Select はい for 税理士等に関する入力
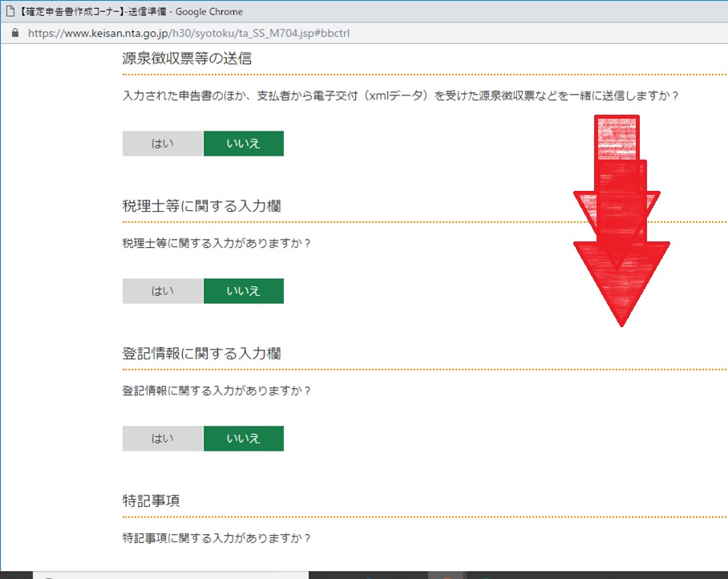Image resolution: width=728 pixels, height=579 pixels. pos(163,291)
